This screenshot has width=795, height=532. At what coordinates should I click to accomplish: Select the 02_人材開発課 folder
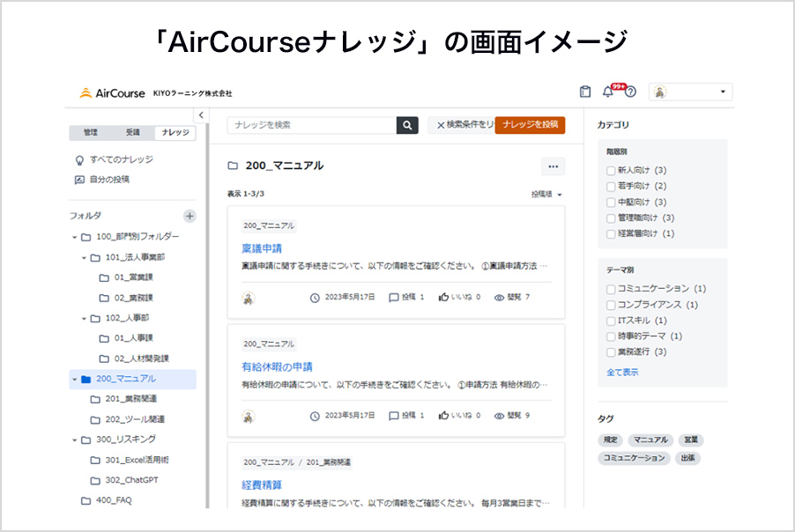(134, 358)
